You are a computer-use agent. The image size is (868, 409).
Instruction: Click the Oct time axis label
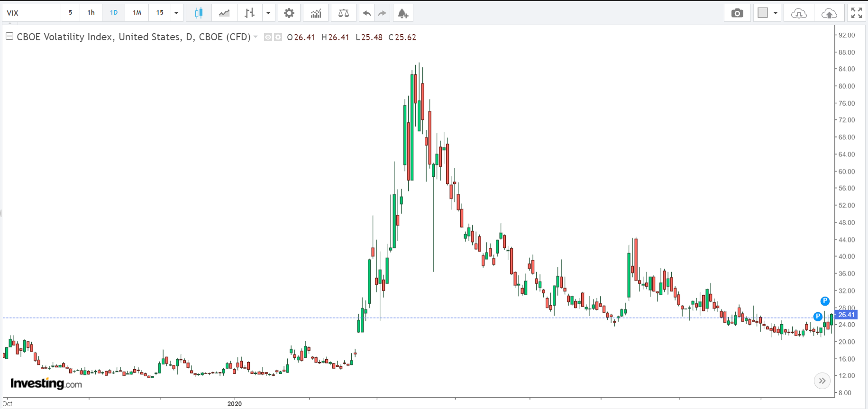[8, 404]
